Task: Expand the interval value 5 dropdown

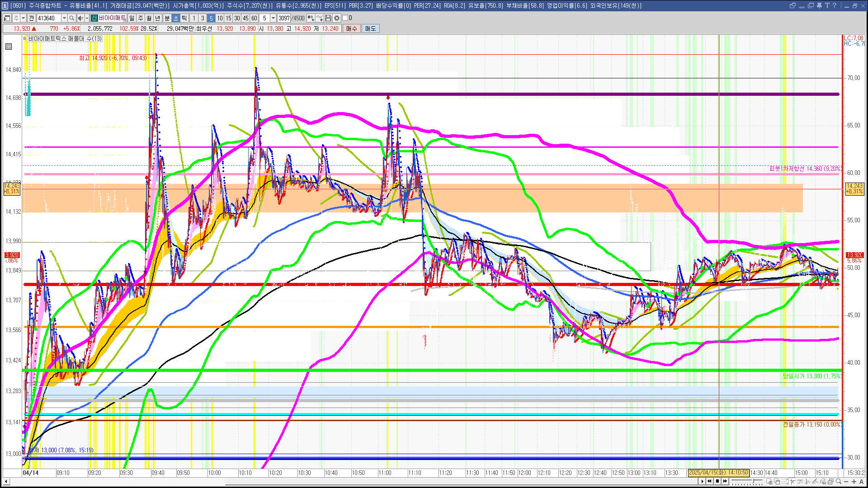Action: pos(273,18)
